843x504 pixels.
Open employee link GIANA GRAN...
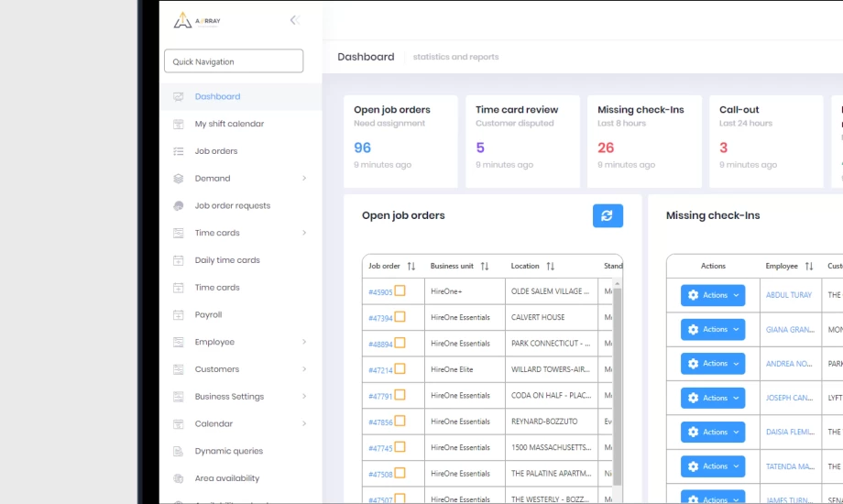pyautogui.click(x=790, y=330)
